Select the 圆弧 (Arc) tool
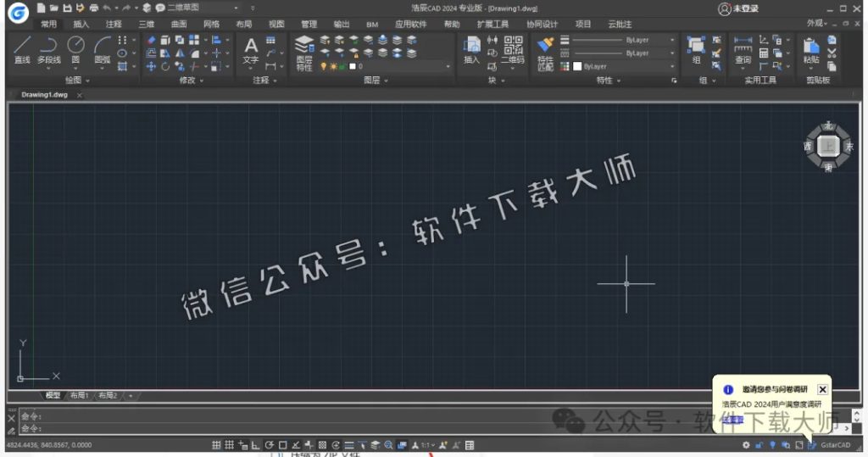868x457 pixels. pos(103,48)
